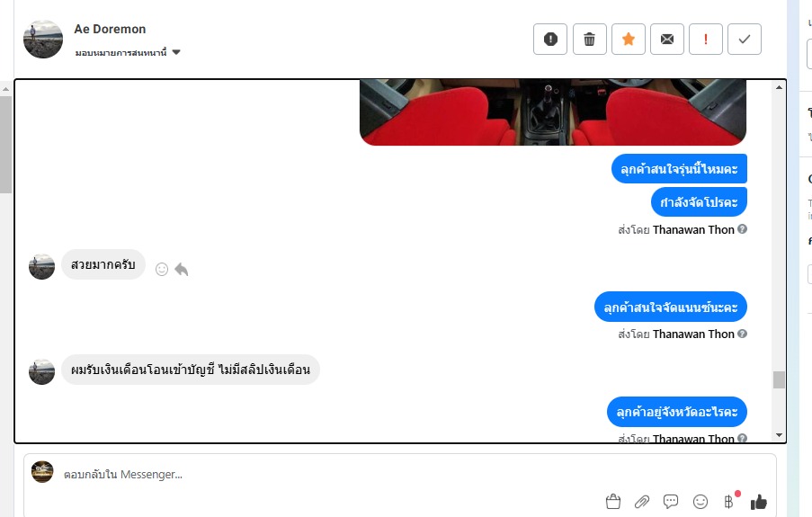Attach a file with paperclip icon

[x=642, y=502]
